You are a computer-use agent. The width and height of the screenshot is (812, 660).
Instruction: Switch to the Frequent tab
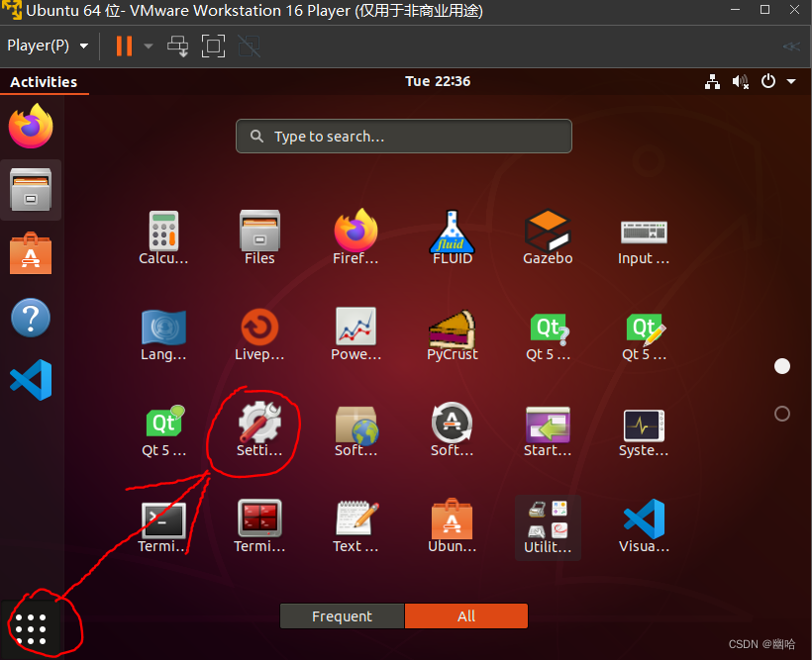coord(342,616)
